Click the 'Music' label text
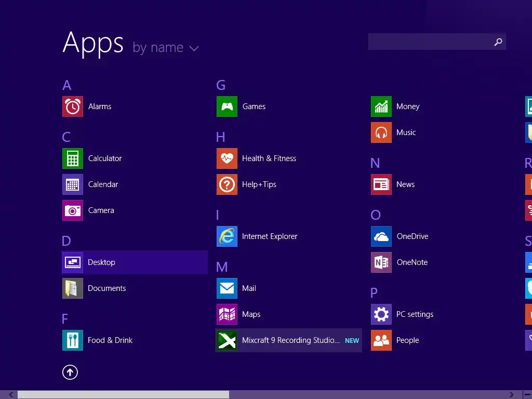532x399 pixels. [x=406, y=132]
